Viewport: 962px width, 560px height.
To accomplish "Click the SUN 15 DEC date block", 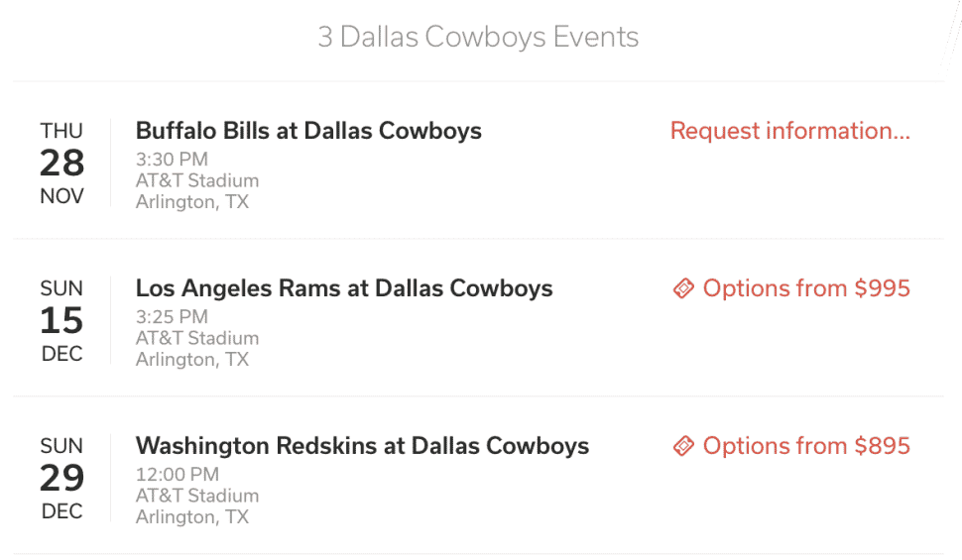I will tap(61, 321).
